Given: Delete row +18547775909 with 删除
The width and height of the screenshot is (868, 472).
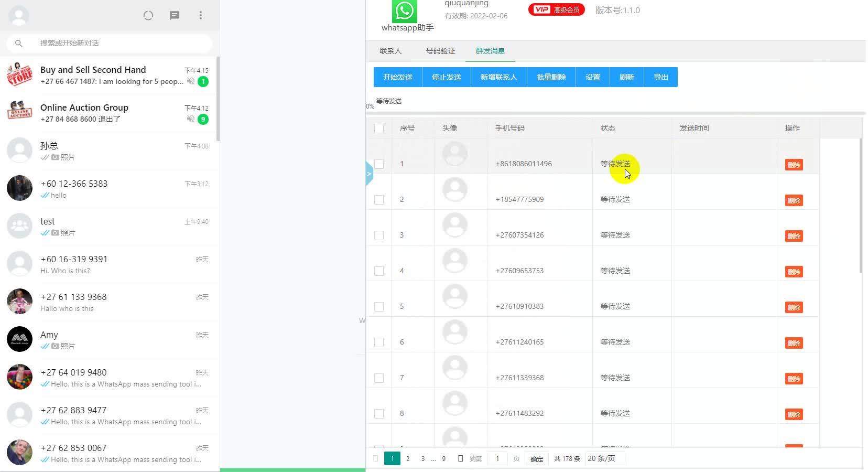Looking at the screenshot, I should 794,200.
